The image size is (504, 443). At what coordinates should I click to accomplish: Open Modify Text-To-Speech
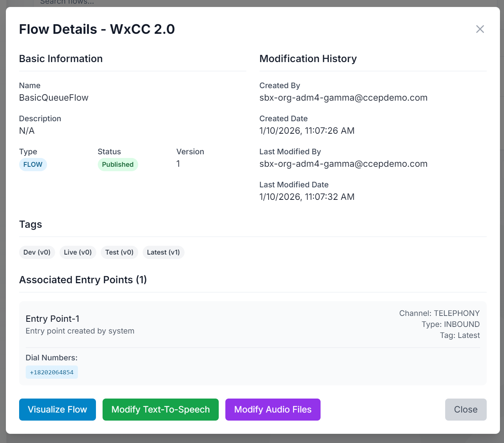[x=160, y=410]
